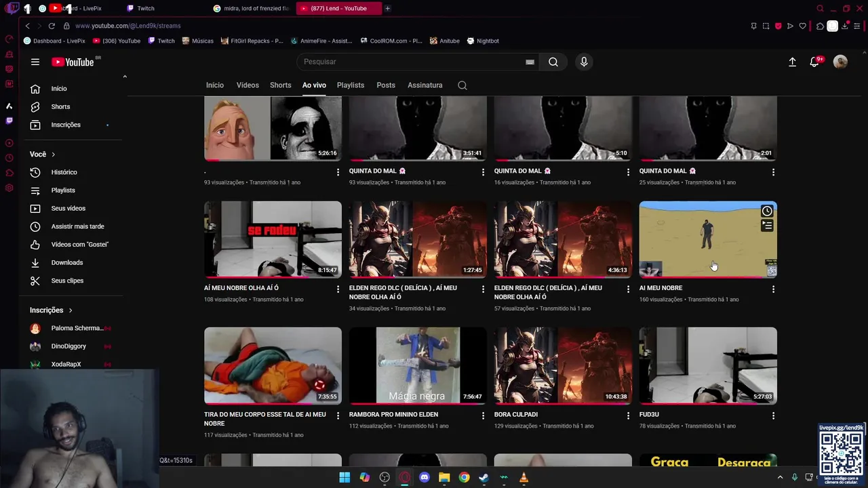Open Steam from the taskbar
Screen dimensions: 868x488
coord(484,477)
